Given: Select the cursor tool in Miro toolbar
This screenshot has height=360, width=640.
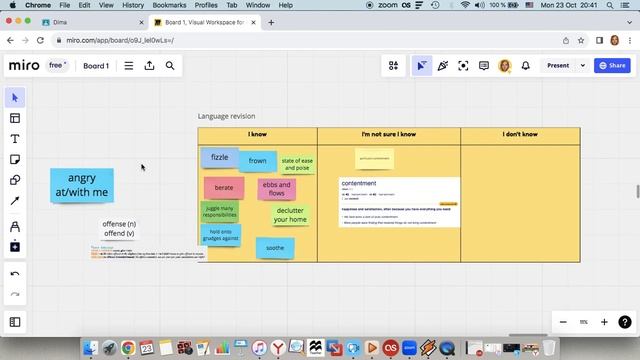Looking at the screenshot, I should tap(15, 98).
